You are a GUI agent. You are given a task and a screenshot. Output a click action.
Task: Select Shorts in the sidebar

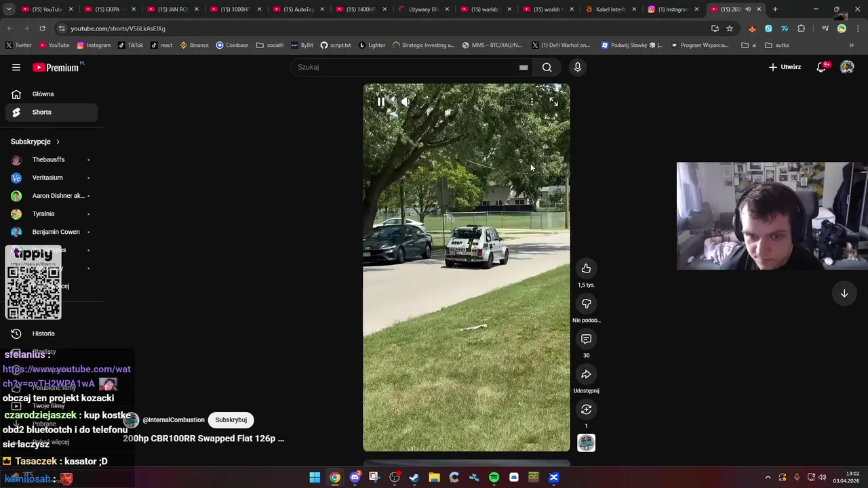point(52,112)
